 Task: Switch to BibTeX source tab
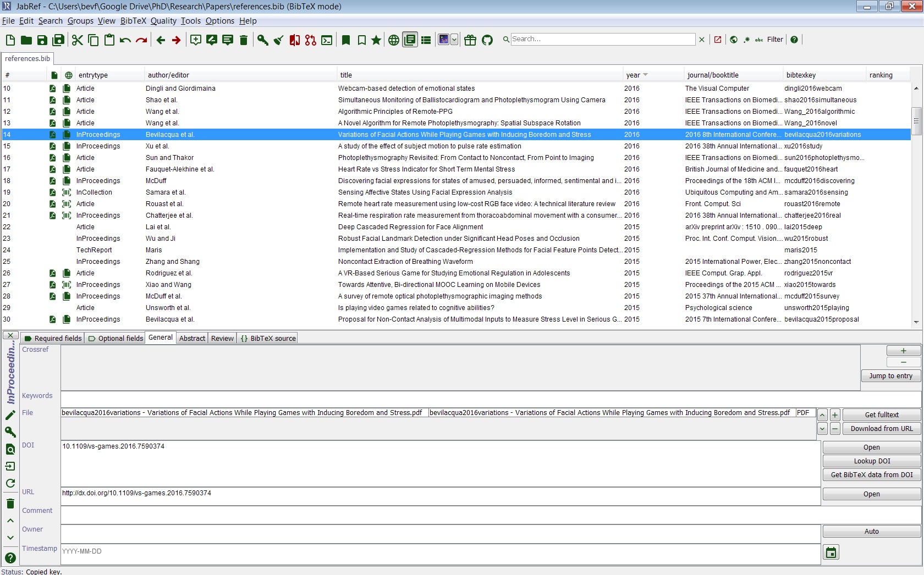click(x=268, y=338)
